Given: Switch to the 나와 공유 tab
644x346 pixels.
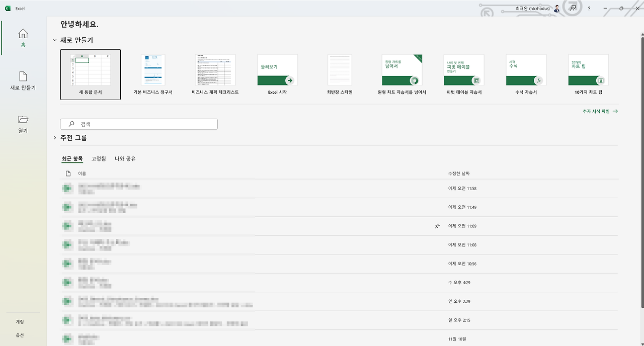Looking at the screenshot, I should (125, 159).
